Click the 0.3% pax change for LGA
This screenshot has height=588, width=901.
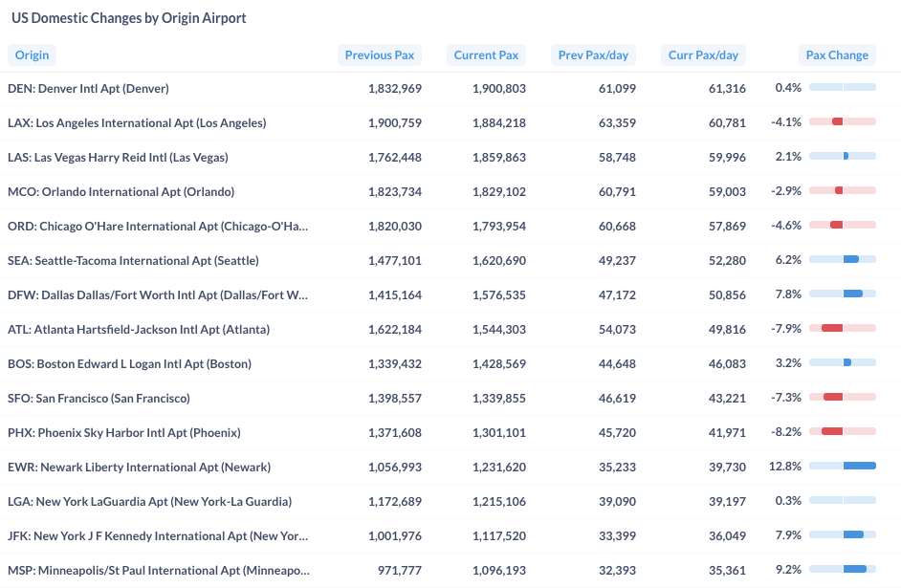788,501
